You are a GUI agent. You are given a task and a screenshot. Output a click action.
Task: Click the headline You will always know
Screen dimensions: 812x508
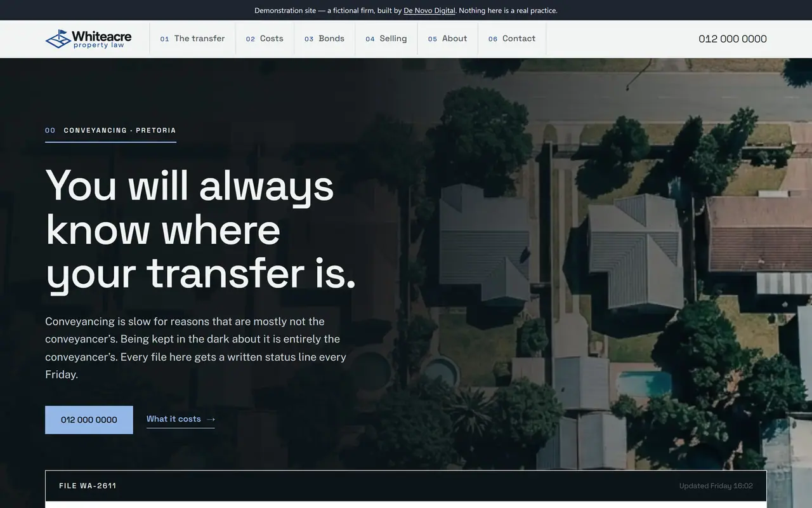coord(200,229)
